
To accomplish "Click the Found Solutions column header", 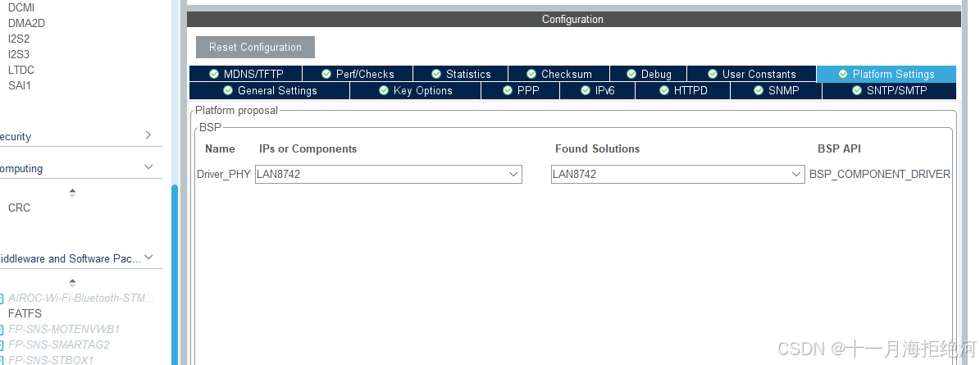I will [598, 148].
